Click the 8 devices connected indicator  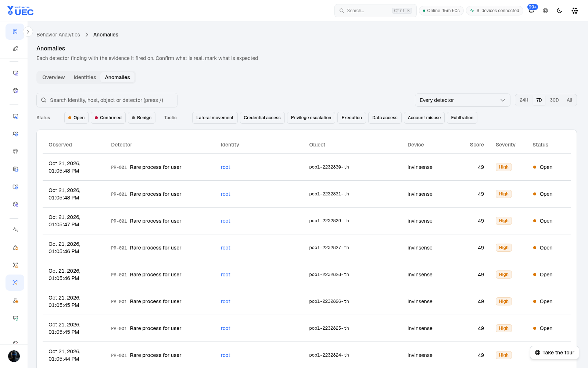[x=494, y=11]
